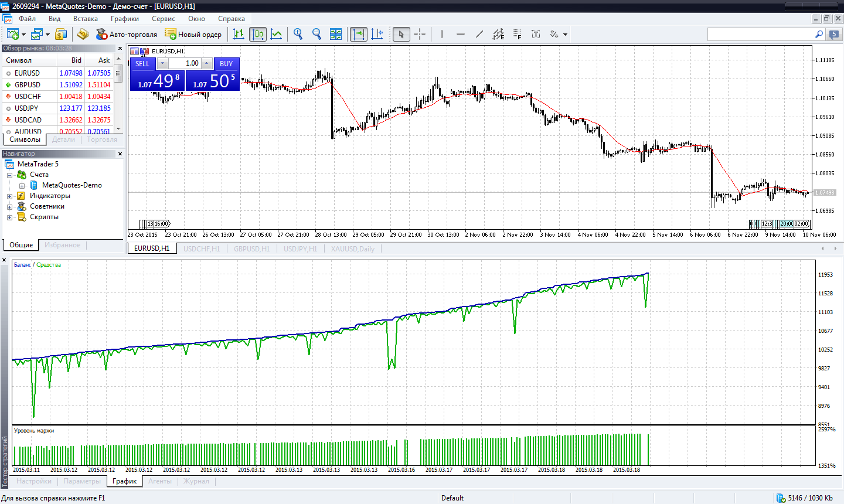844x504 pixels.
Task: Switch chart to bar chart display
Action: click(x=239, y=34)
